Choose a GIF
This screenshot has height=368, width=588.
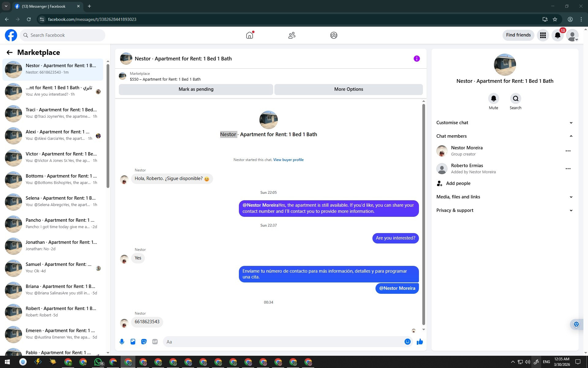pyautogui.click(x=155, y=342)
